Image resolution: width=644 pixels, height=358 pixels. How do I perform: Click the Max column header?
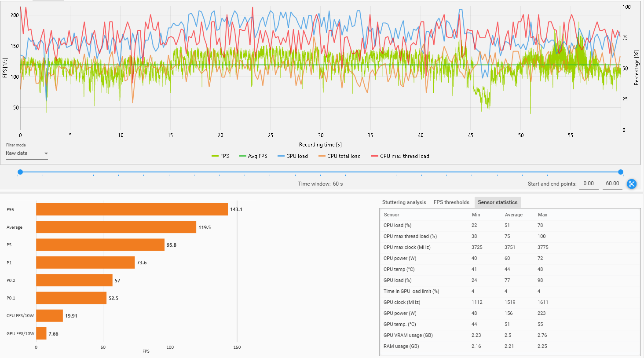pos(542,215)
